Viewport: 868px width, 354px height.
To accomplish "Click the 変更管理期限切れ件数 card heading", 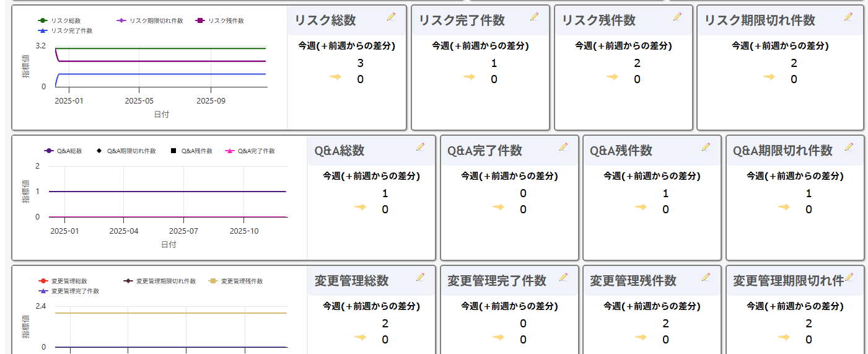I will click(787, 281).
